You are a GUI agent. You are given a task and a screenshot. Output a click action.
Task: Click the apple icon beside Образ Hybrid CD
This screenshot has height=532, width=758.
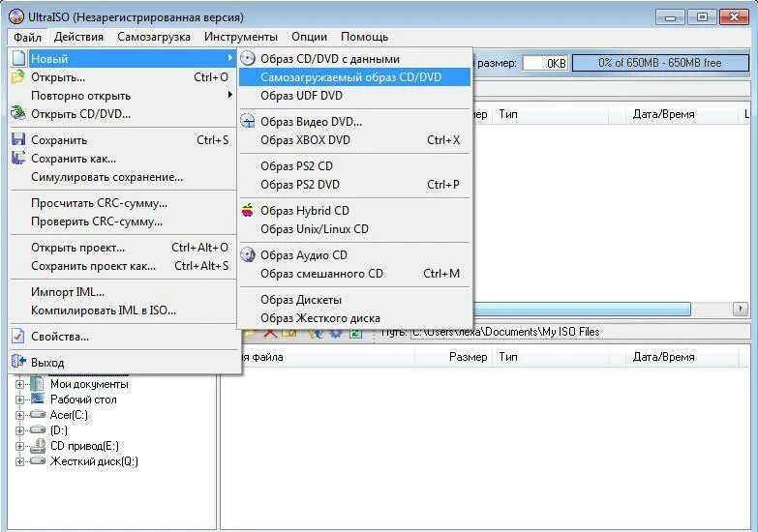[248, 210]
